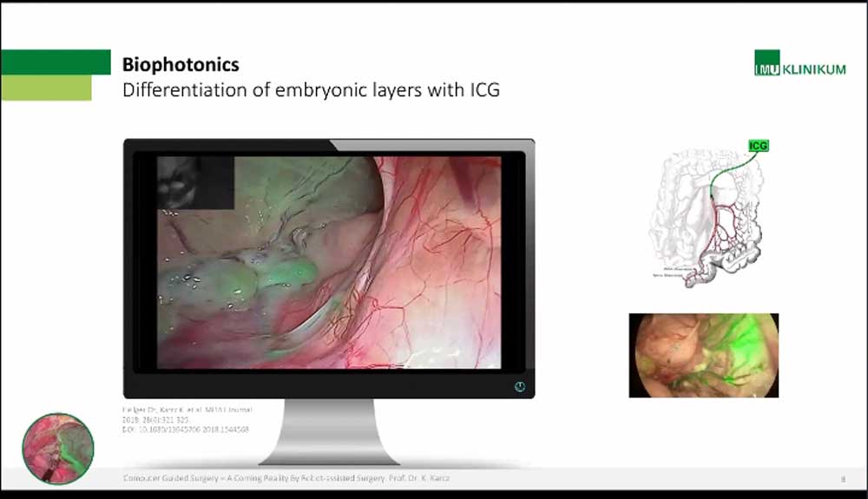Image resolution: width=868 pixels, height=499 pixels.
Task: Click the dark green bar beside the title
Action: pos(56,62)
